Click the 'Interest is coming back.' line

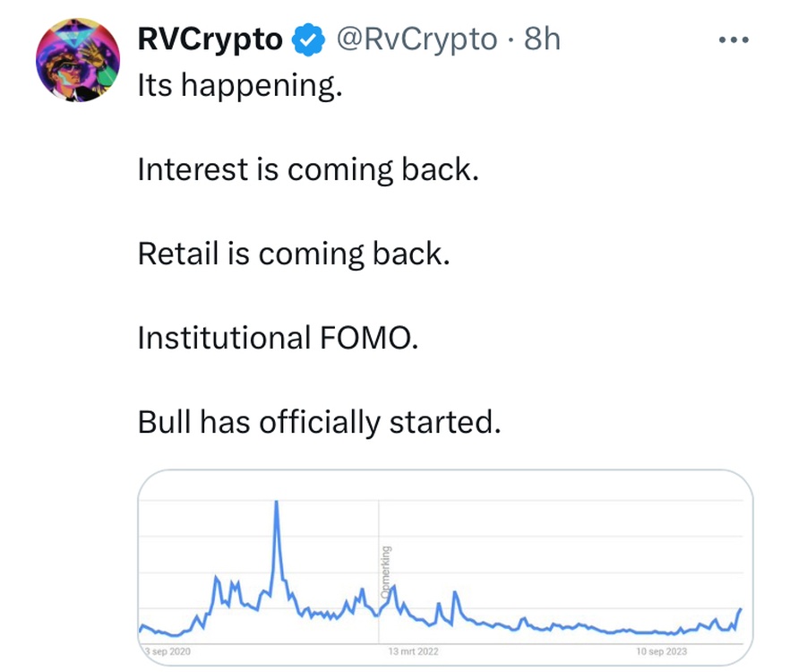coord(308,169)
